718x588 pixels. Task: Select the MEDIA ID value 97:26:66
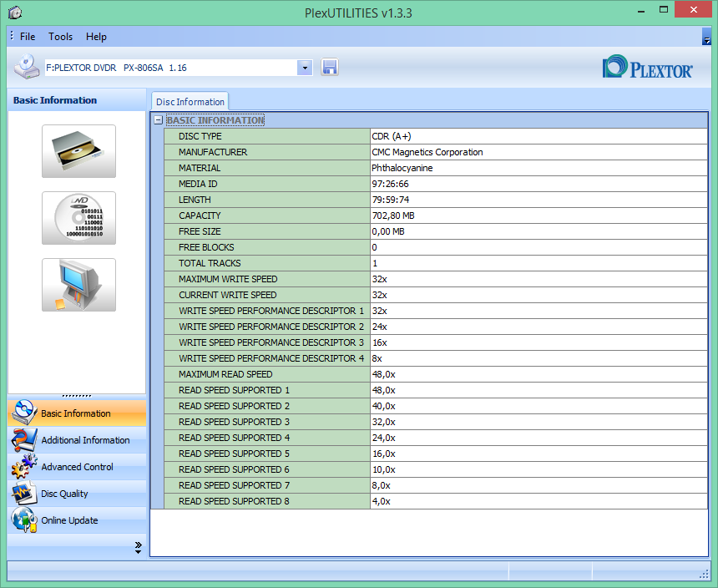pyautogui.click(x=390, y=184)
